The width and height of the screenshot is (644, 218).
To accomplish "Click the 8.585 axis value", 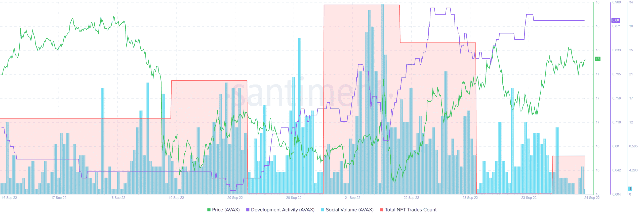I will [x=633, y=146].
